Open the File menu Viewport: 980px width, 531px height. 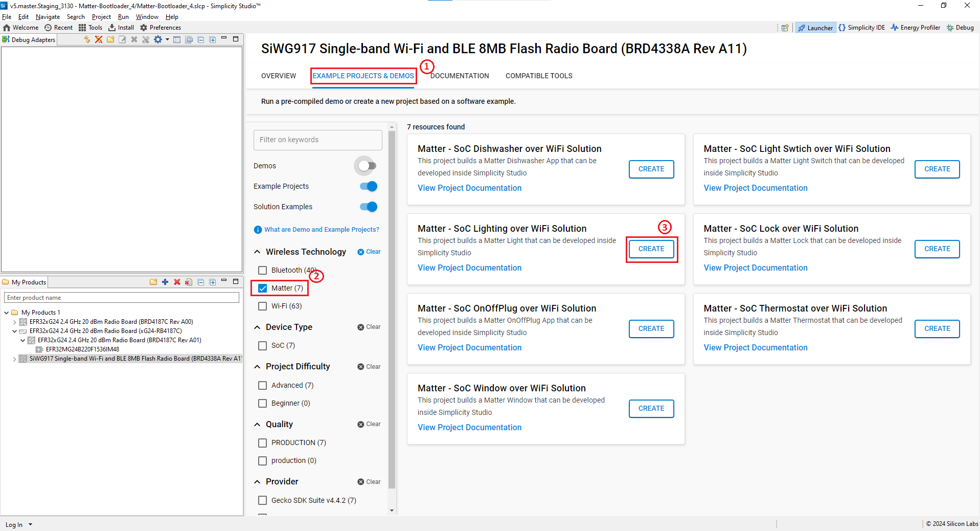[x=7, y=17]
